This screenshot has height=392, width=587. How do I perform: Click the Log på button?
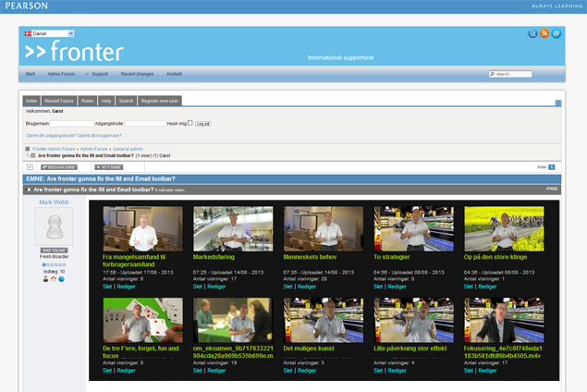tap(202, 124)
